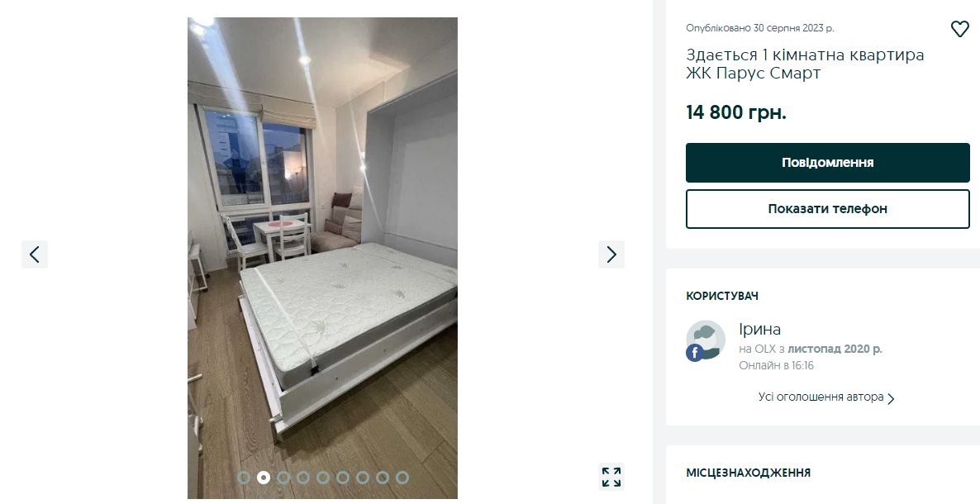Image resolution: width=980 pixels, height=504 pixels.
Task: Click the Повідомлення button
Action: click(x=827, y=163)
